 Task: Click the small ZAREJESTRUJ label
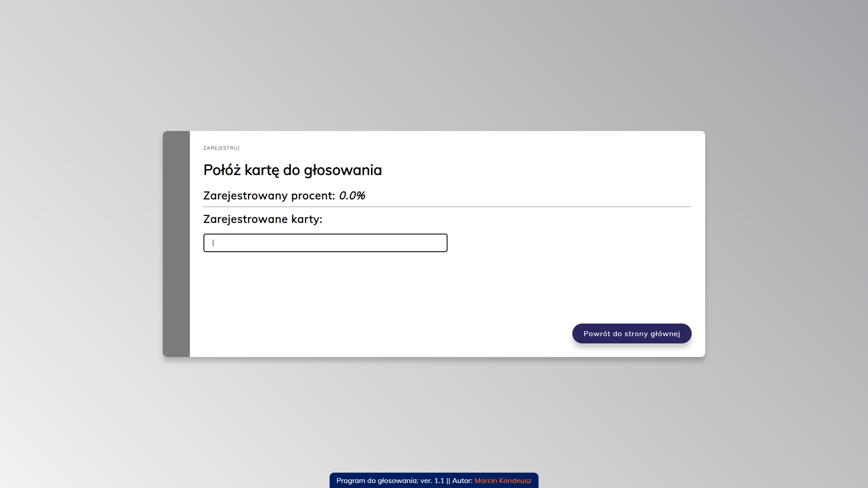(221, 148)
